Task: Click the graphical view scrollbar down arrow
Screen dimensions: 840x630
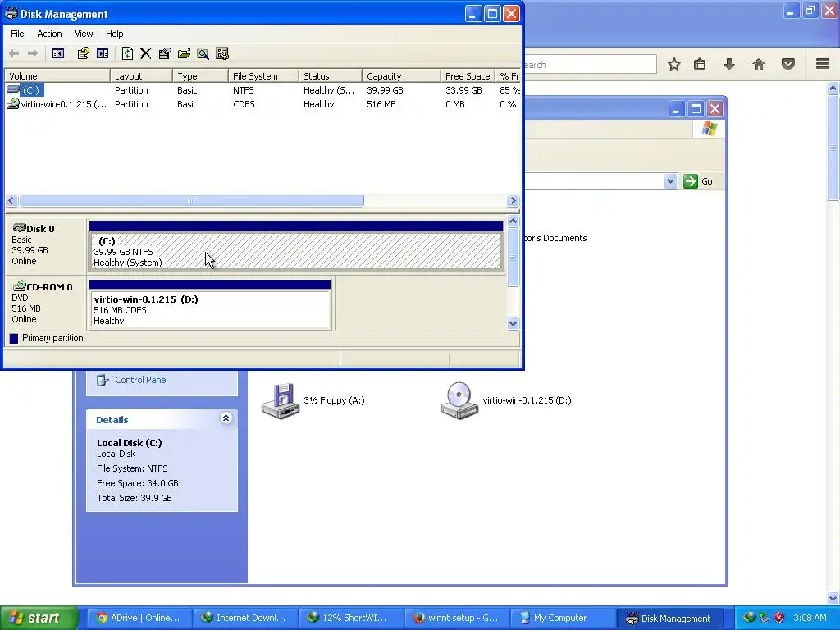Action: tap(513, 323)
